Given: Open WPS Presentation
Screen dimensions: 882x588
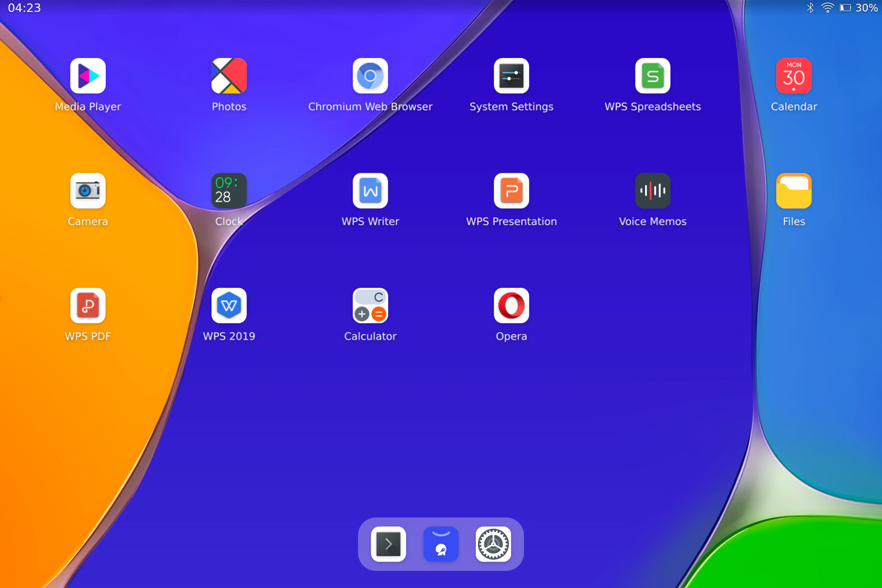Looking at the screenshot, I should (511, 190).
